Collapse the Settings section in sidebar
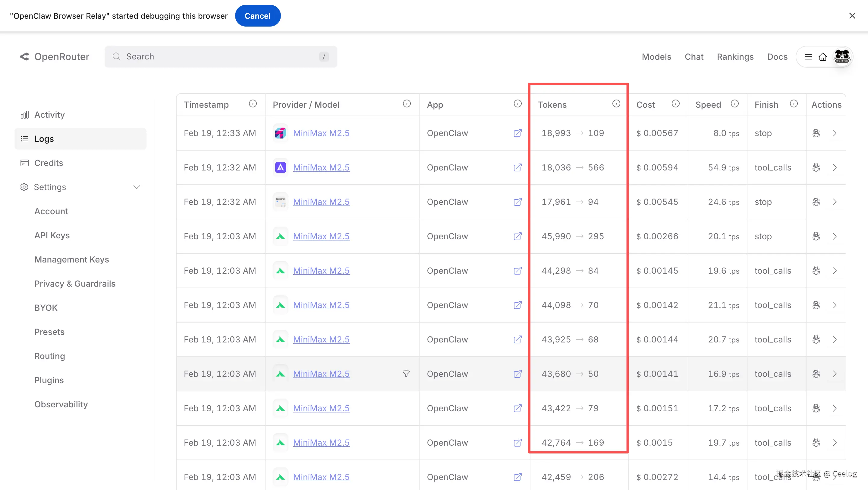 (x=137, y=187)
